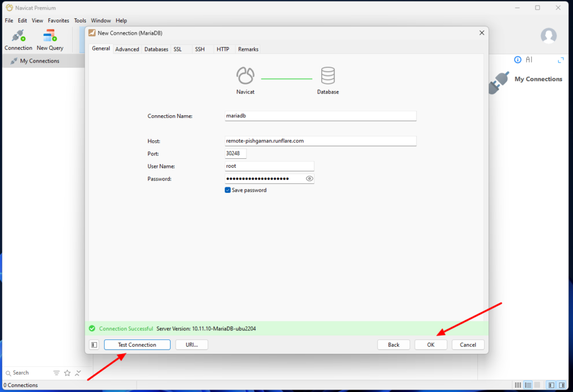Click the Connection toolbar icon
Viewport: 573px width, 392px height.
tap(18, 40)
